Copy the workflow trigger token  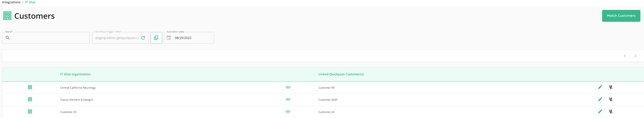point(156,38)
